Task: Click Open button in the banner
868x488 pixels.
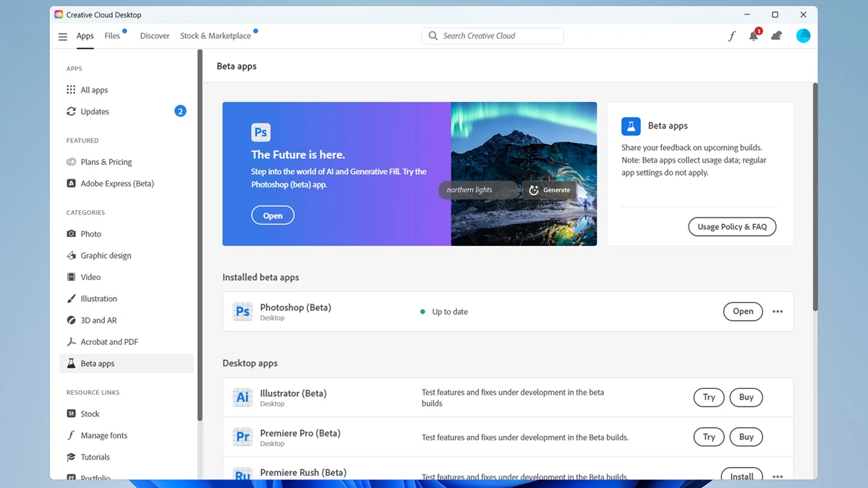Action: 273,215
